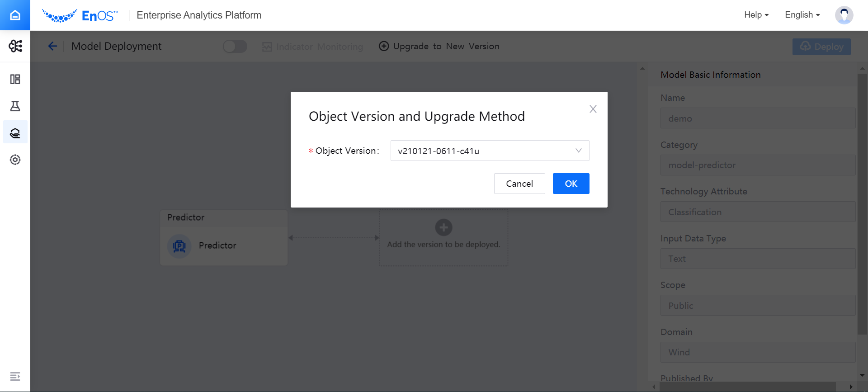
Task: Confirm with the OK button
Action: pos(571,184)
